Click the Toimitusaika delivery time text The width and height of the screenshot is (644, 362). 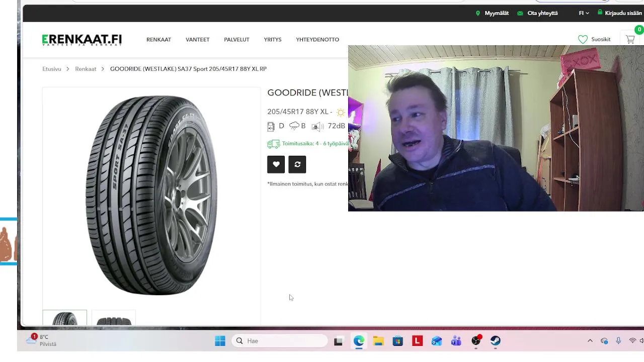point(315,144)
